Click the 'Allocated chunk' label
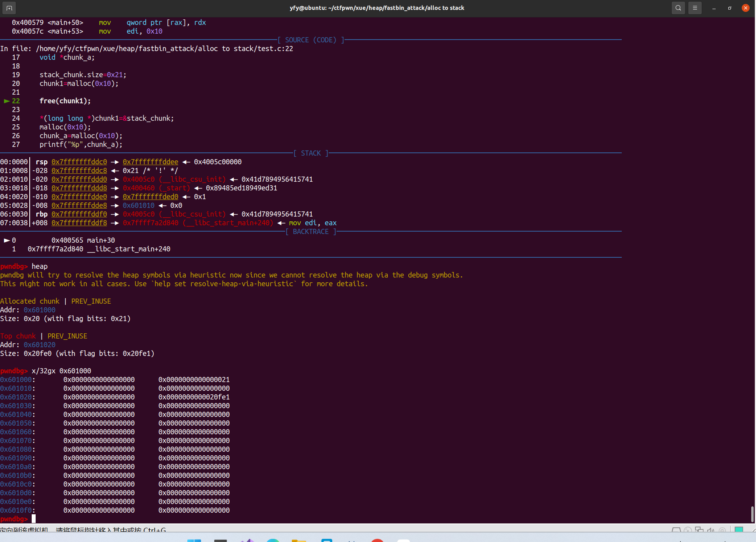Screen dimensions: 756x542 [x=30, y=301]
